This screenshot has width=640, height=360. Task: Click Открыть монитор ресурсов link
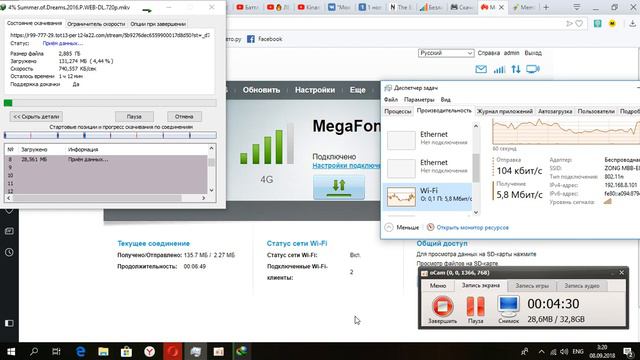(472, 227)
